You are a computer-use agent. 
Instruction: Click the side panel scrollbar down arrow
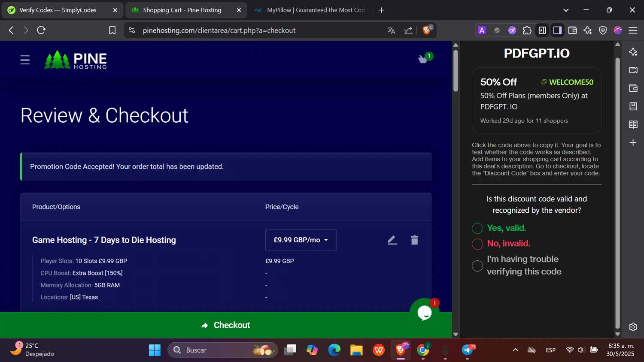click(617, 334)
